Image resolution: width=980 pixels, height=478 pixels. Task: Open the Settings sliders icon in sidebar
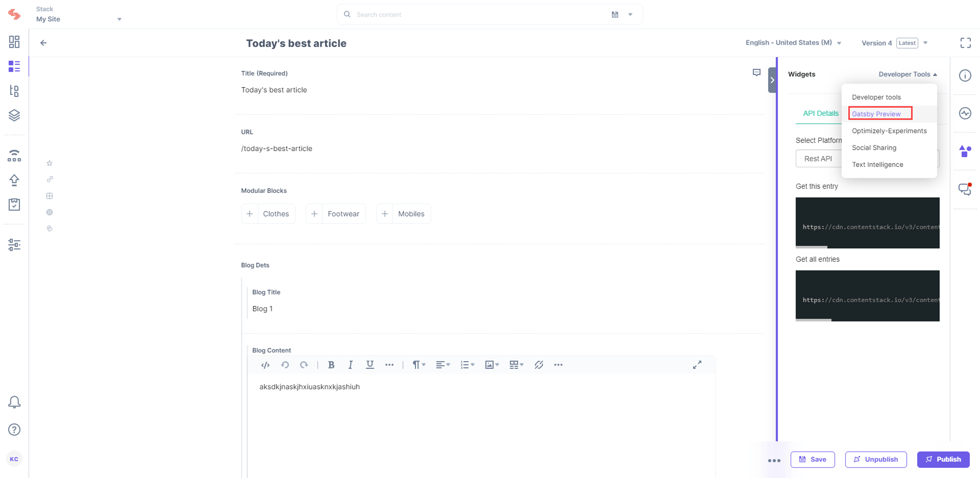coord(14,245)
